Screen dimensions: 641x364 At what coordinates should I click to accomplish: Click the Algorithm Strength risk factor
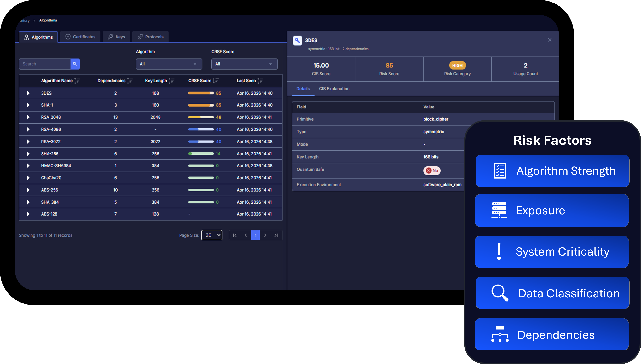click(x=552, y=171)
